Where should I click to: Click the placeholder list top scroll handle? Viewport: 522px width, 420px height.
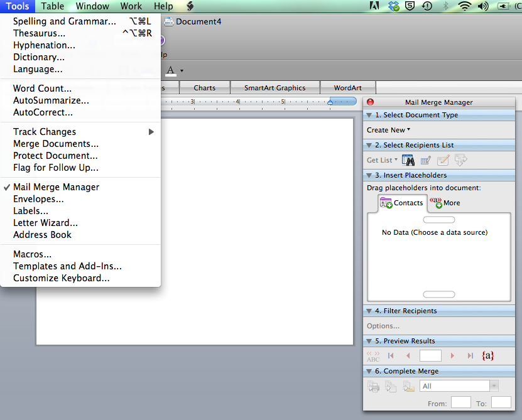(x=439, y=220)
